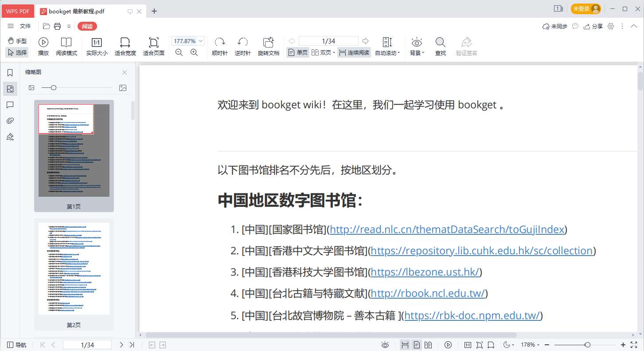This screenshot has height=351, width=644.
Task: Rotate the page counterclockwise (逆时针)
Action: tap(242, 46)
